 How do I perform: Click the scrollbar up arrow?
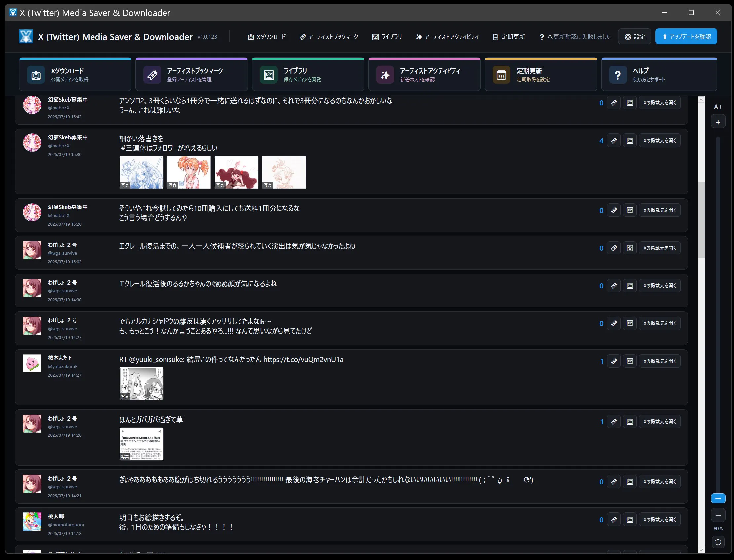[x=701, y=100]
